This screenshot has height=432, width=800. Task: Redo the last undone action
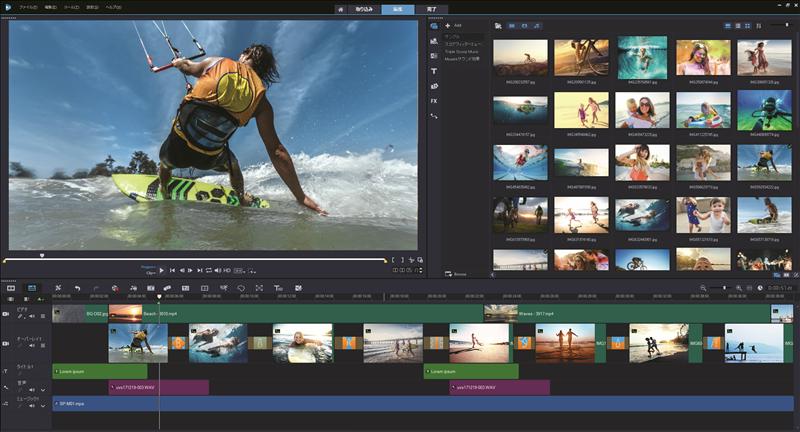(96, 288)
